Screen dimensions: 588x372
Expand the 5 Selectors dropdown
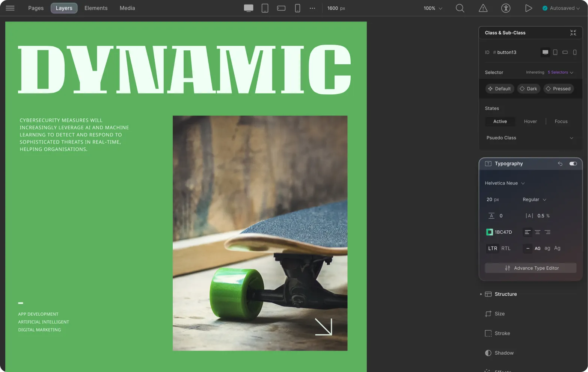coord(561,72)
